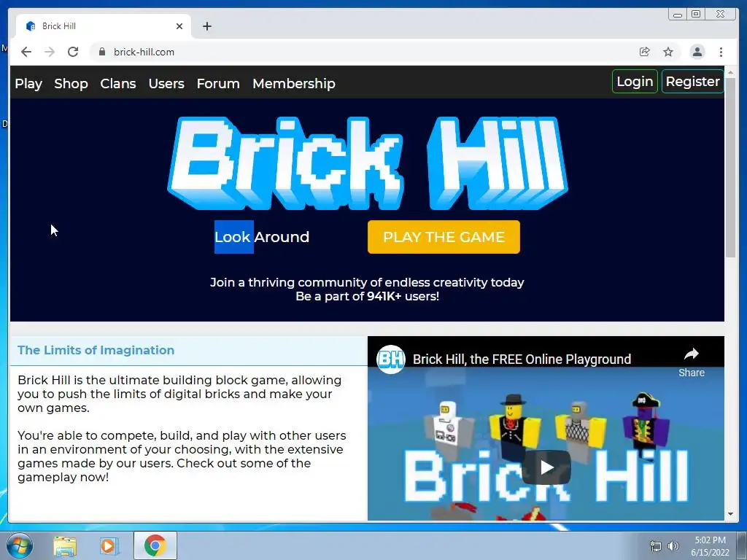Click the large Brick Hill logo

coord(368,163)
